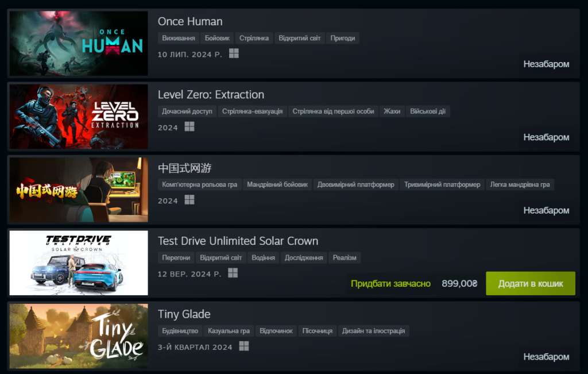Select the Перегони tag for Test Drive
Screen dimensions: 588x374
coord(176,258)
